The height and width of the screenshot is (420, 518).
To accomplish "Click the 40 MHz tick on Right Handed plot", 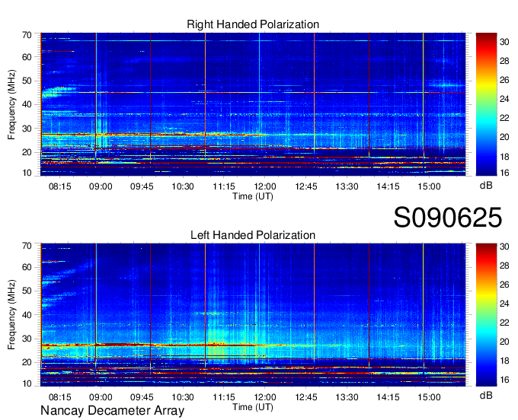I will point(27,104).
